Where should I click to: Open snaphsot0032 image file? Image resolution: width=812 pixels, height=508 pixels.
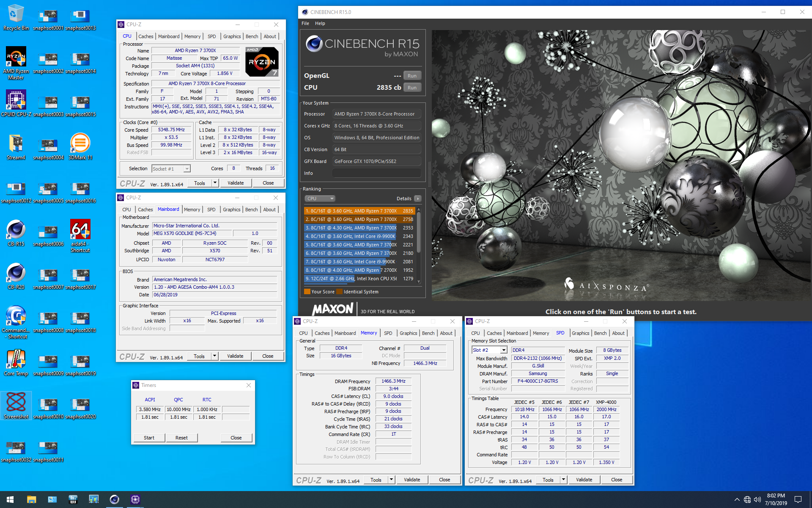click(x=16, y=451)
